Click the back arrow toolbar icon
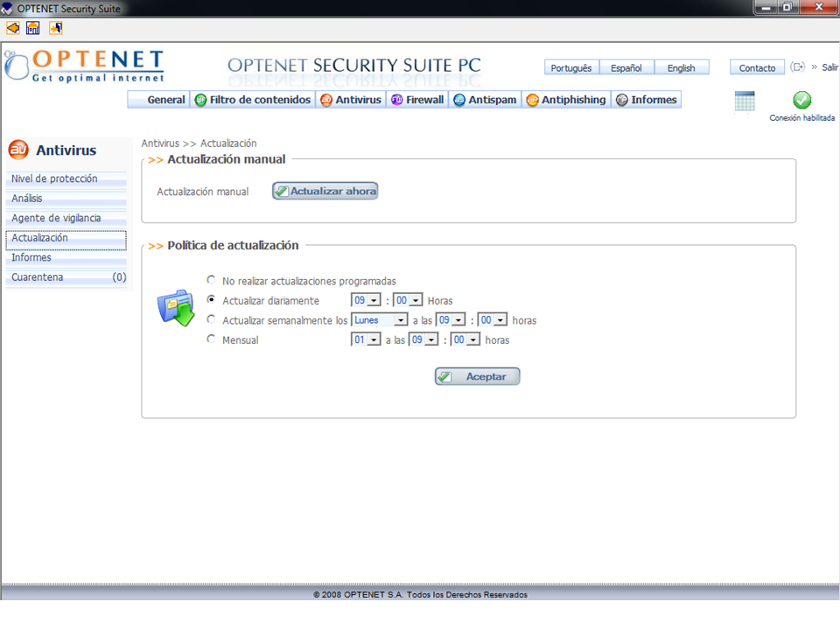 (x=12, y=28)
